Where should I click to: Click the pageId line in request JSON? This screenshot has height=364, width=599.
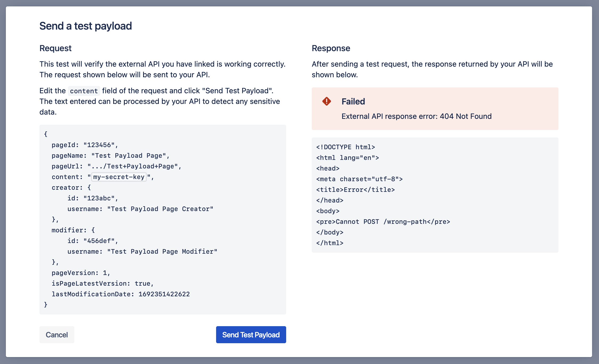click(x=85, y=145)
